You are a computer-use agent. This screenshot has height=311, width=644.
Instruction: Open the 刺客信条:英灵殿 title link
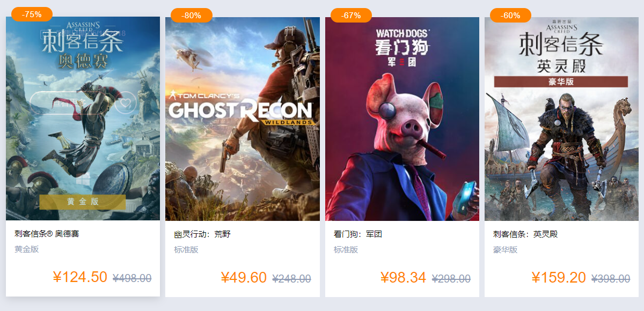525,234
